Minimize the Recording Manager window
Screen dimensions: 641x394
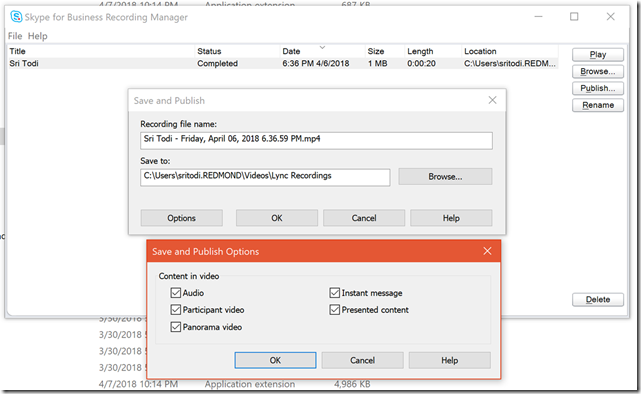tap(538, 17)
